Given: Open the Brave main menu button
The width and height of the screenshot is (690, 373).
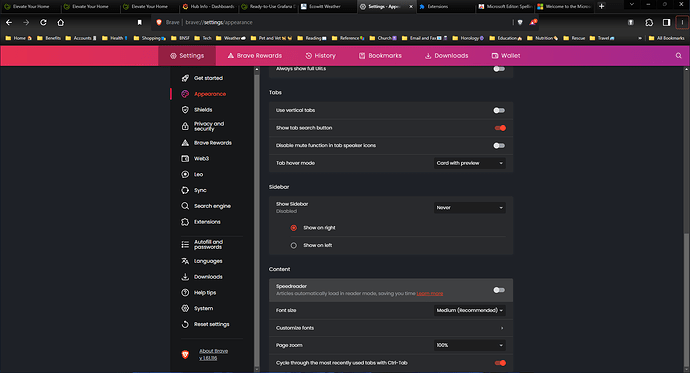Looking at the screenshot, I should (x=682, y=22).
